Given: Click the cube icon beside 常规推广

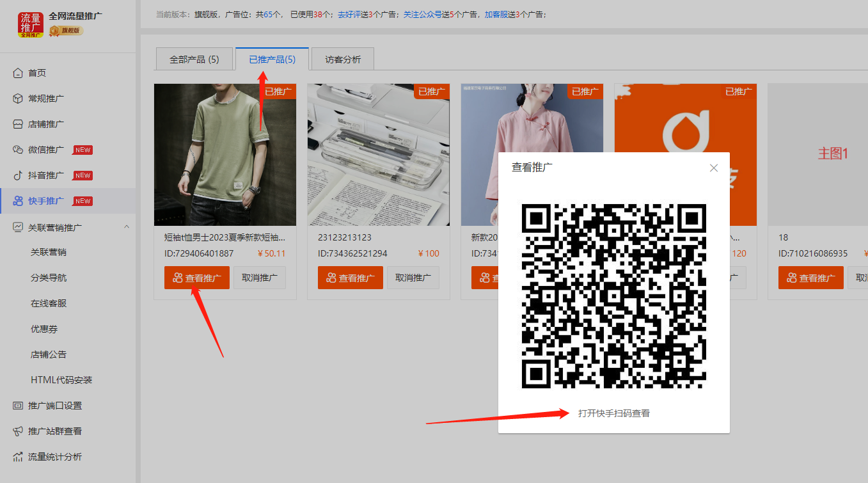Looking at the screenshot, I should pyautogui.click(x=18, y=99).
